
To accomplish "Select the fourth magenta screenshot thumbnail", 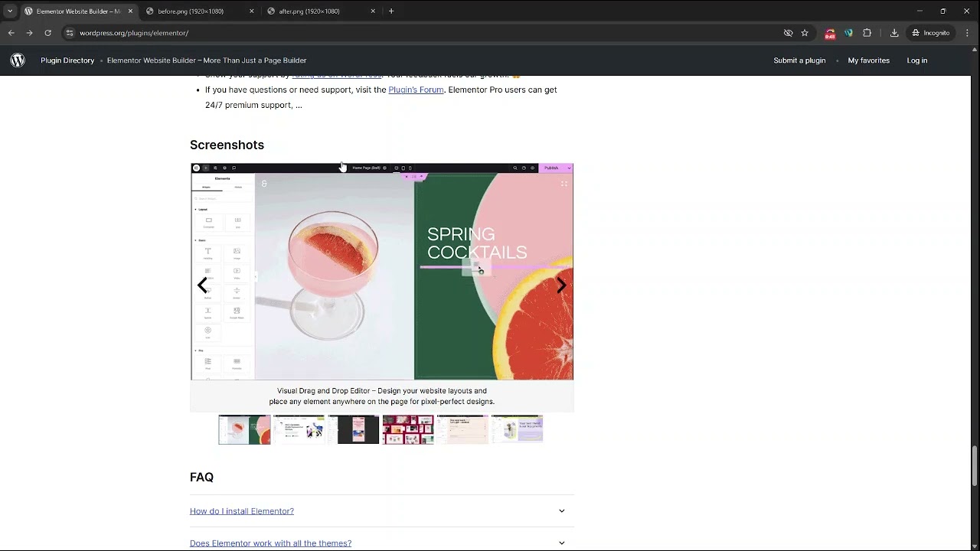I will pyautogui.click(x=408, y=429).
